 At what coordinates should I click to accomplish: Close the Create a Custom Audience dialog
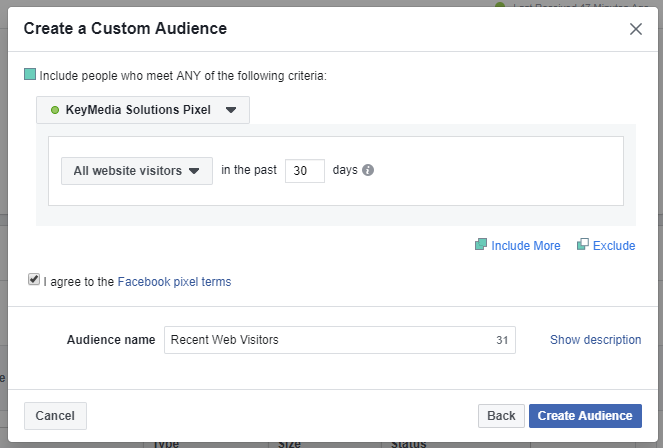(x=636, y=29)
